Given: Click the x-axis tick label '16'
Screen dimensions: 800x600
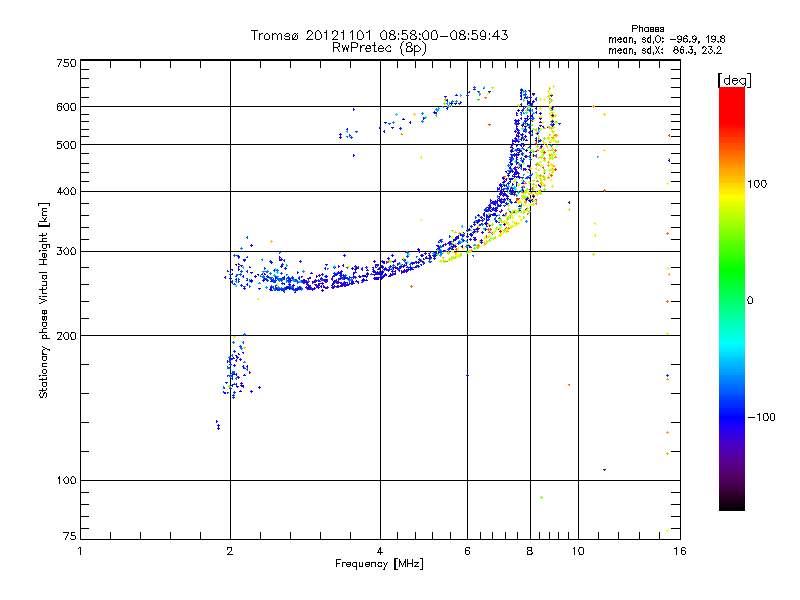Looking at the screenshot, I should coord(680,551).
